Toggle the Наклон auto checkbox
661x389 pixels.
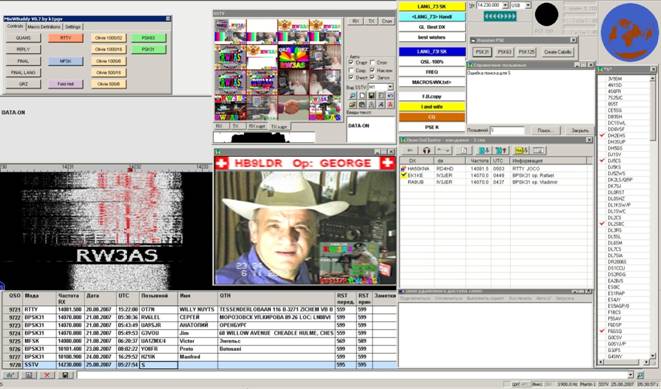pyautogui.click(x=372, y=70)
